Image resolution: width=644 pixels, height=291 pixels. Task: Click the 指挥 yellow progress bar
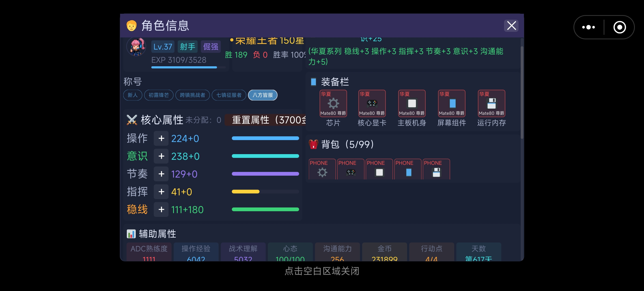tap(265, 192)
